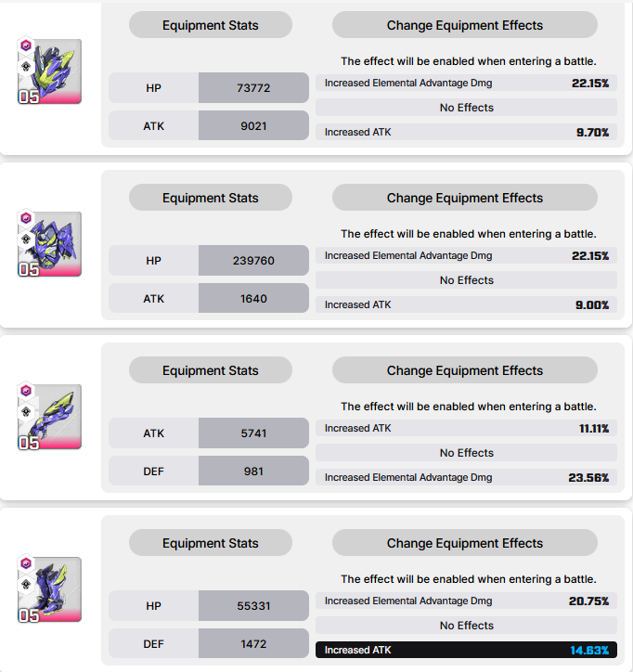Select the Increased ATK 9.70% effect row
This screenshot has height=672, width=633.
466,132
